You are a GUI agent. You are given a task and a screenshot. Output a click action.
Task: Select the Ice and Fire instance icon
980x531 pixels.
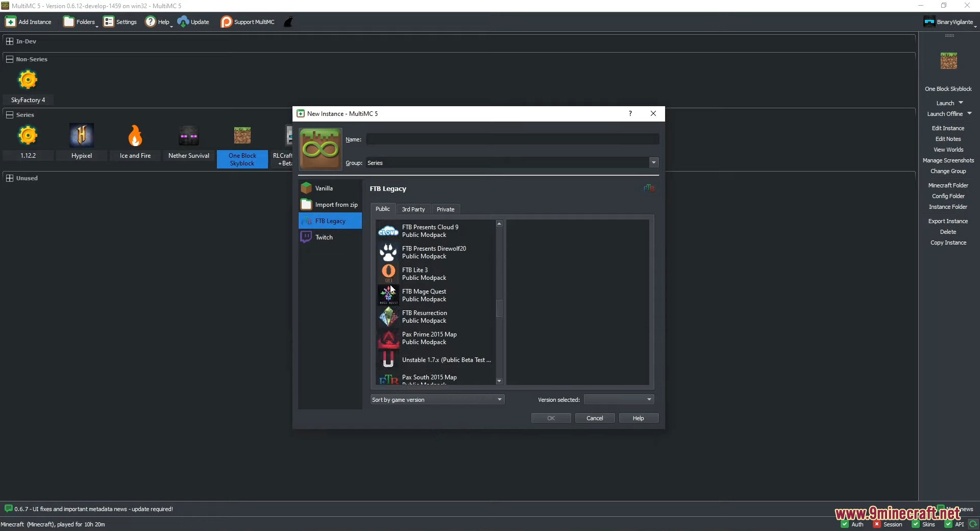(x=135, y=135)
